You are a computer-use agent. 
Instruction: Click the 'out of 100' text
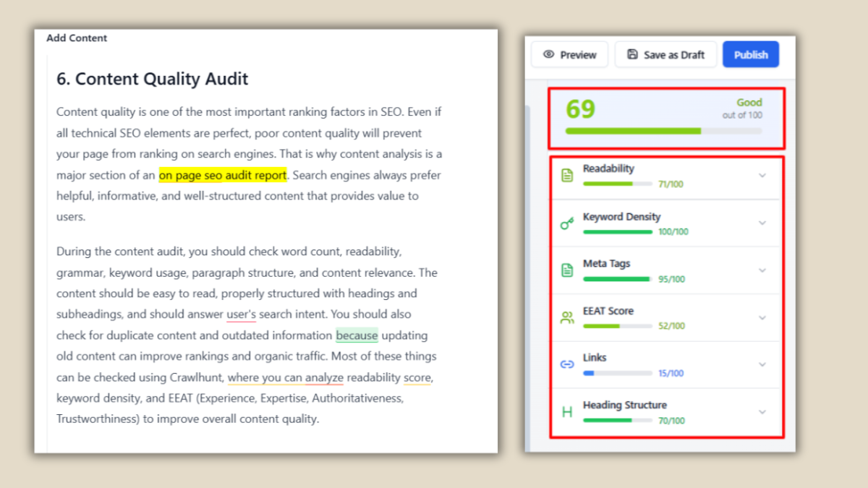pyautogui.click(x=742, y=115)
